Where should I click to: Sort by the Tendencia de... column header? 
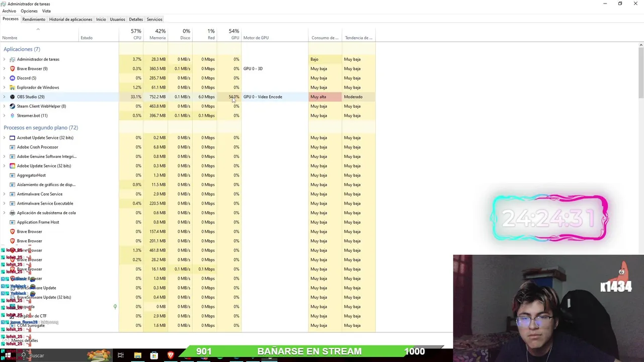(x=359, y=34)
